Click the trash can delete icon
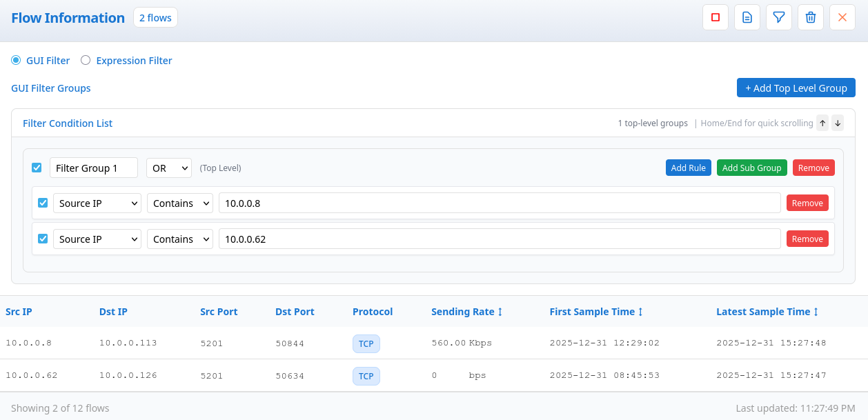The height and width of the screenshot is (420, 868). click(x=811, y=17)
